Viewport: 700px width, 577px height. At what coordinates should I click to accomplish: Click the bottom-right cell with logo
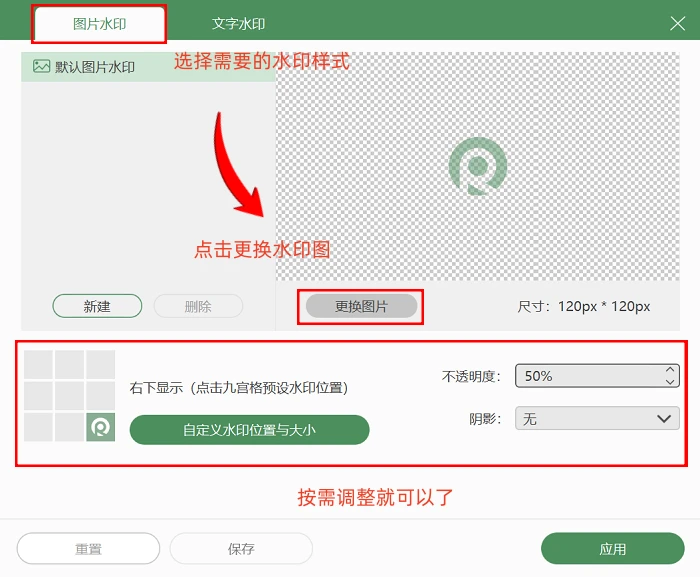coord(100,427)
